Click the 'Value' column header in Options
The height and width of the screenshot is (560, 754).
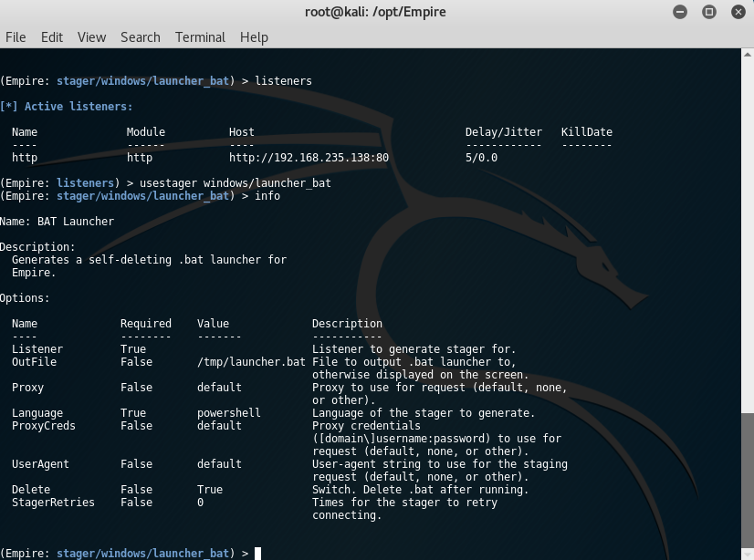pos(213,324)
